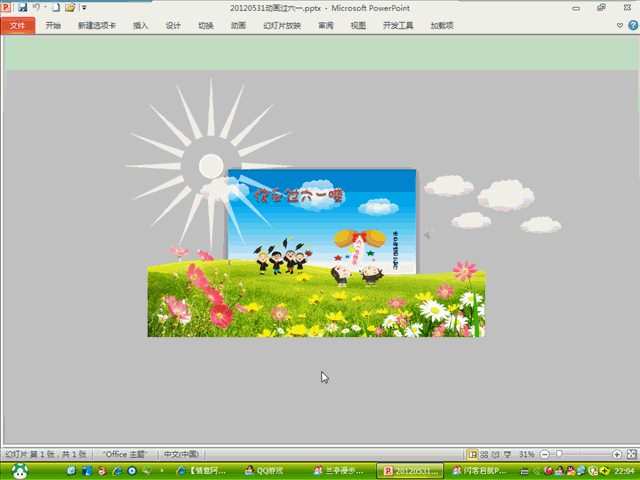The image size is (640, 480).
Task: Launch the Internet Explorer quick launch icon
Action: (x=117, y=471)
